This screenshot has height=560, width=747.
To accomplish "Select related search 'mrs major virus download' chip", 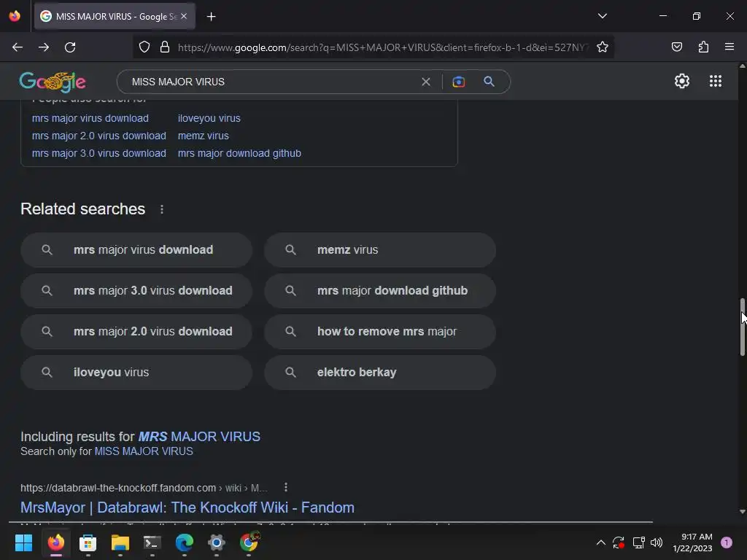I will (x=136, y=250).
